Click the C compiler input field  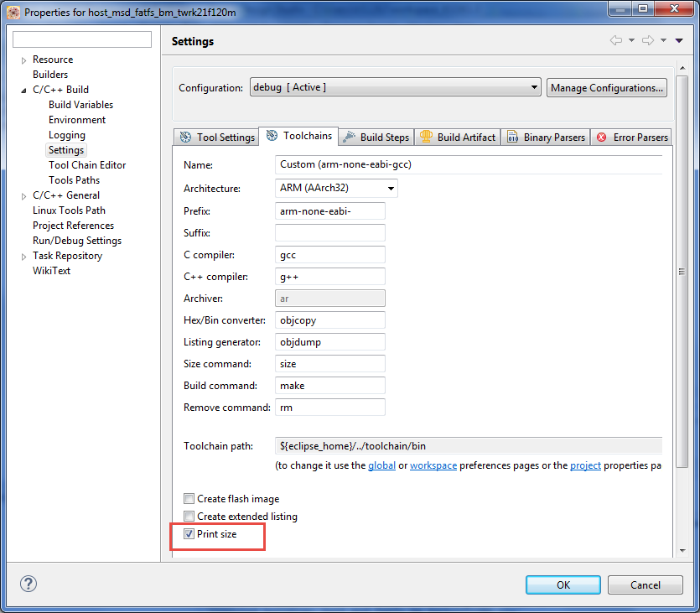330,254
